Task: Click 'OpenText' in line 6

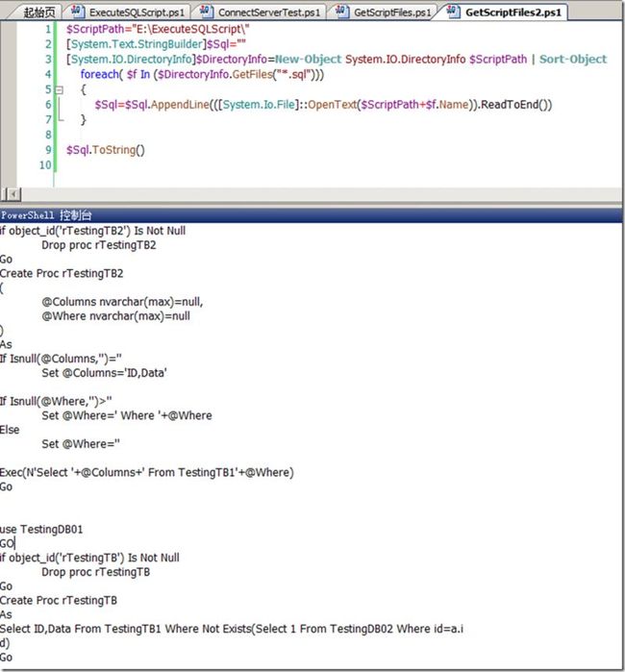Action: point(333,105)
